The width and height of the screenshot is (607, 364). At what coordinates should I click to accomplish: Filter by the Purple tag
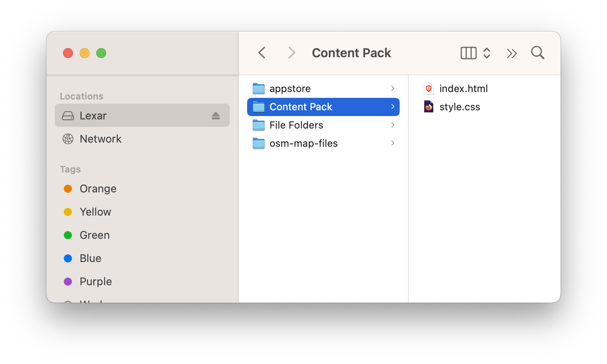coord(95,281)
